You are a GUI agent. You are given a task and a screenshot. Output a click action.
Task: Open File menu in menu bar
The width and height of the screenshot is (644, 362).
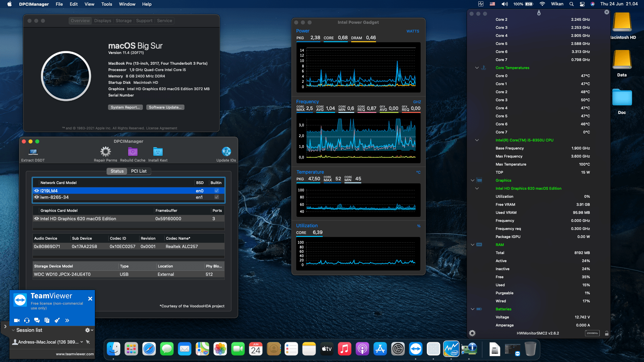coord(59,4)
